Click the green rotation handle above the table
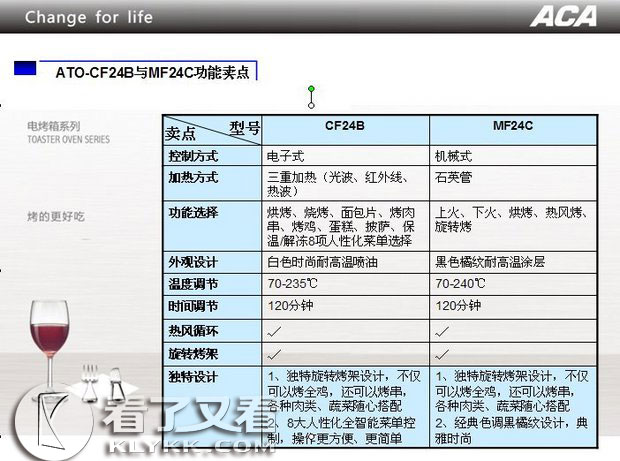The height and width of the screenshot is (461, 620). point(311,89)
